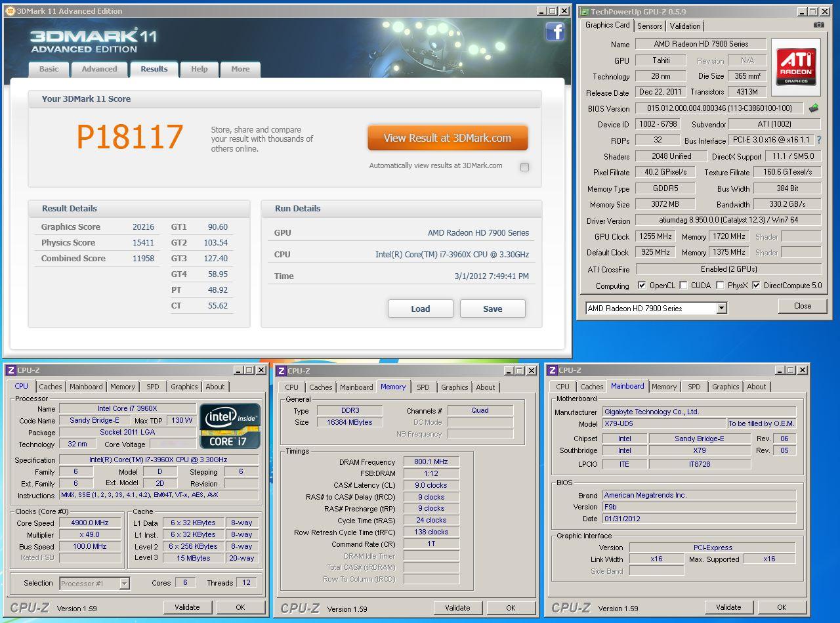Image resolution: width=840 pixels, height=623 pixels.
Task: Click the Close button in GPU-Z
Action: pyautogui.click(x=803, y=306)
